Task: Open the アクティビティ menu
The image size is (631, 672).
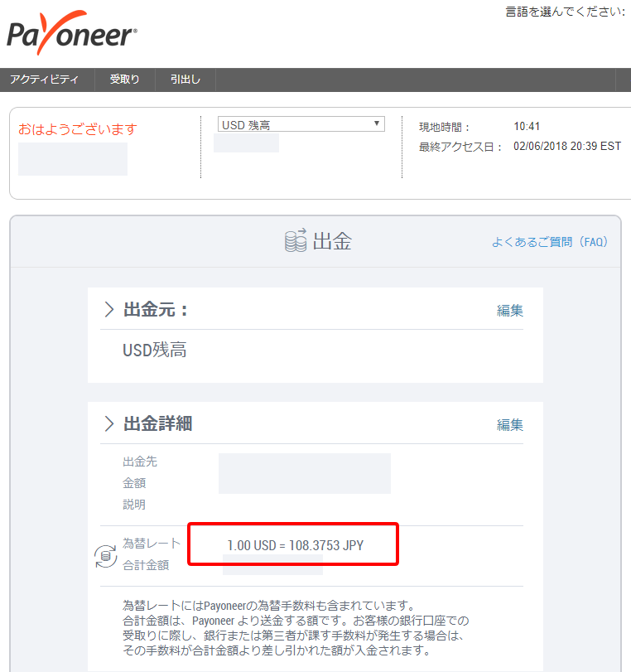Action: click(44, 80)
